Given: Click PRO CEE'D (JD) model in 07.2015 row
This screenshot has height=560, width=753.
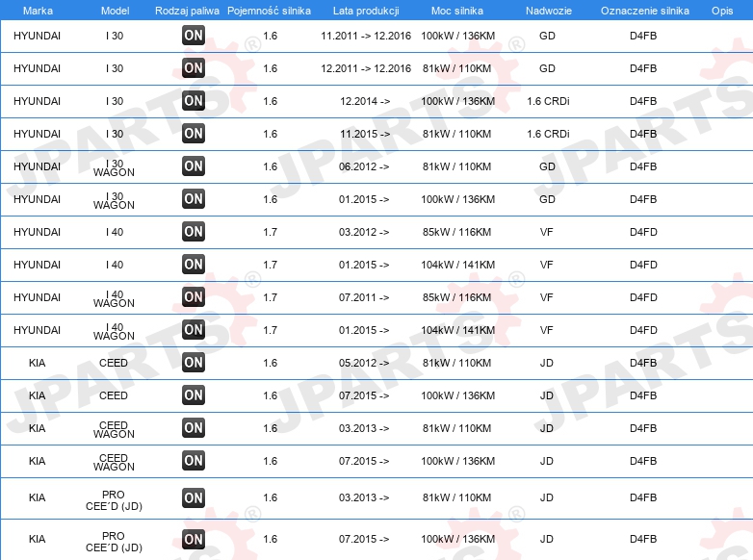Looking at the screenshot, I should [x=114, y=542].
